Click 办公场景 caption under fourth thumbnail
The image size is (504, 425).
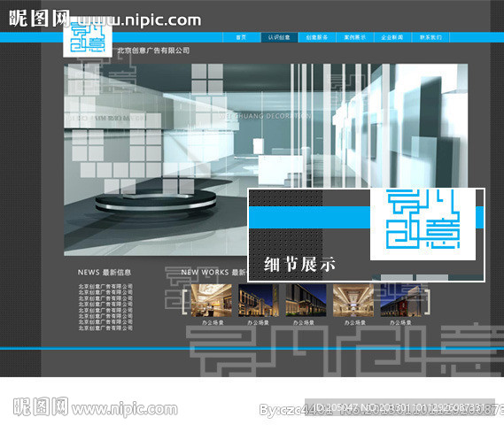coord(355,322)
